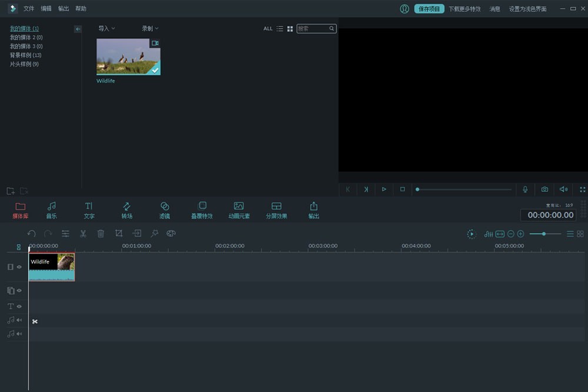Click the scissors split tool icon

83,234
